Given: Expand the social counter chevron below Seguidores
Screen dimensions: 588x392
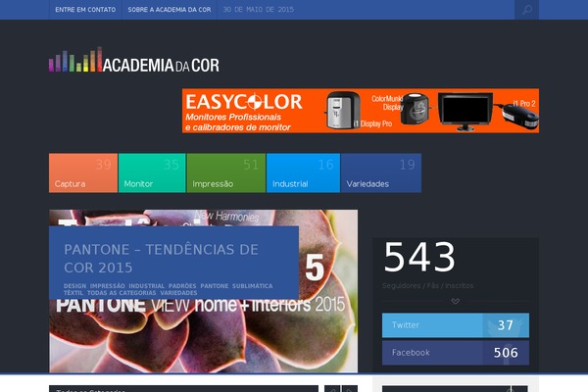Looking at the screenshot, I should click(x=456, y=301).
